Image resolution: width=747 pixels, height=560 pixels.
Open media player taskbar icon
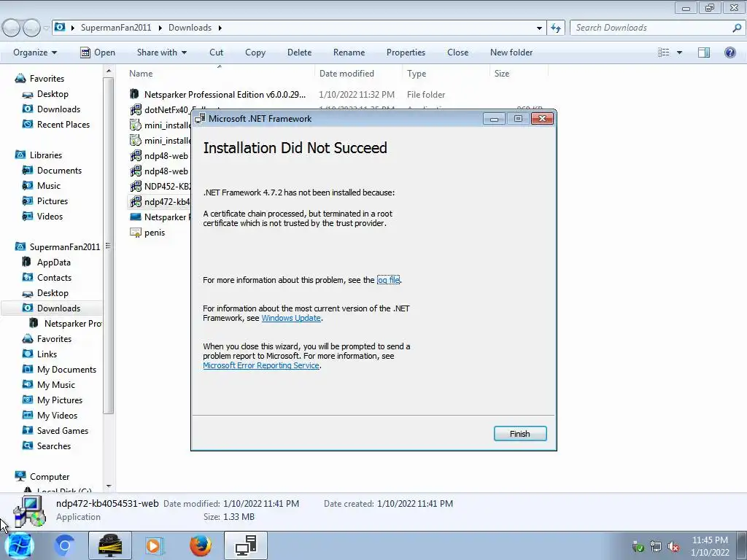pyautogui.click(x=154, y=545)
